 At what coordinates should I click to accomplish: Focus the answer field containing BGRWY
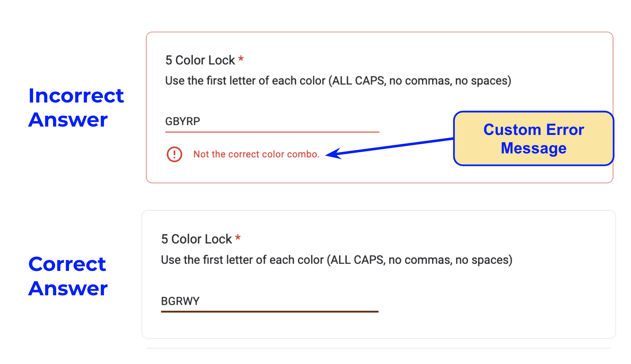tap(269, 301)
